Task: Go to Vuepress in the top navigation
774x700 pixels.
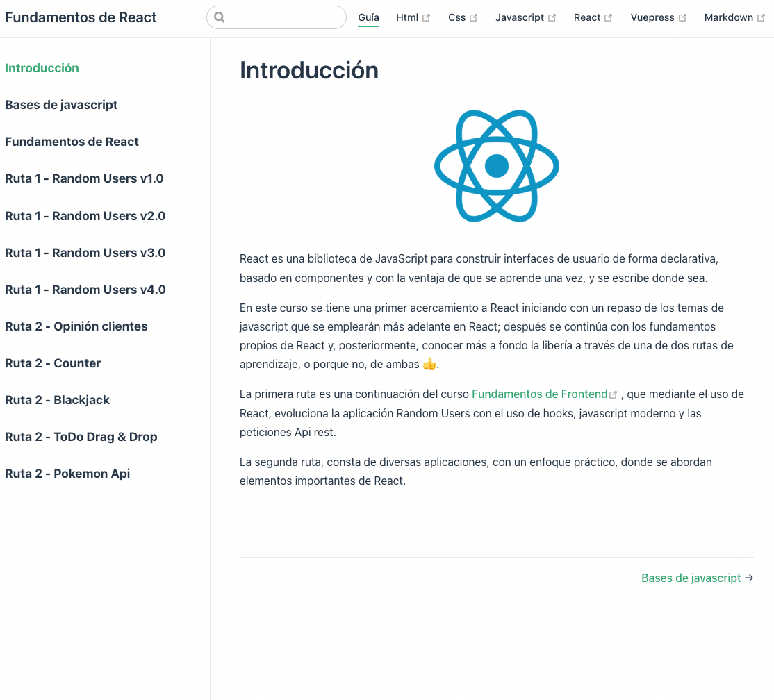Action: pyautogui.click(x=652, y=17)
